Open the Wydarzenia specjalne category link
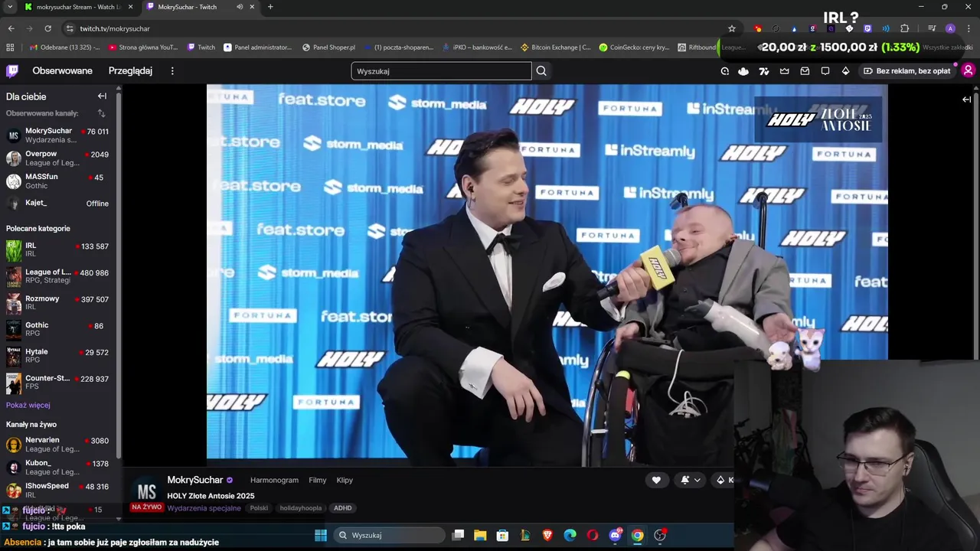This screenshot has width=980, height=551. (204, 508)
